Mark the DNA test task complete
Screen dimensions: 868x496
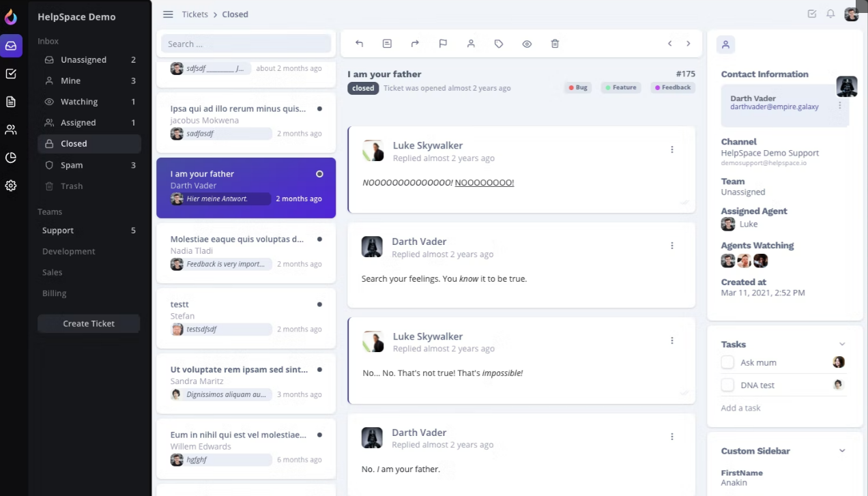coord(727,385)
